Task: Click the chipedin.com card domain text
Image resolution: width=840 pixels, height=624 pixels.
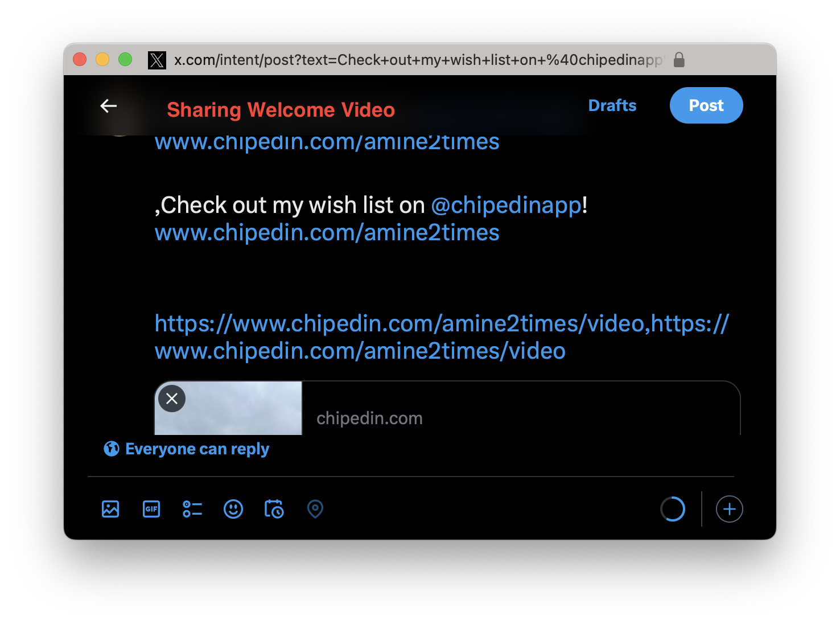Action: click(x=369, y=418)
